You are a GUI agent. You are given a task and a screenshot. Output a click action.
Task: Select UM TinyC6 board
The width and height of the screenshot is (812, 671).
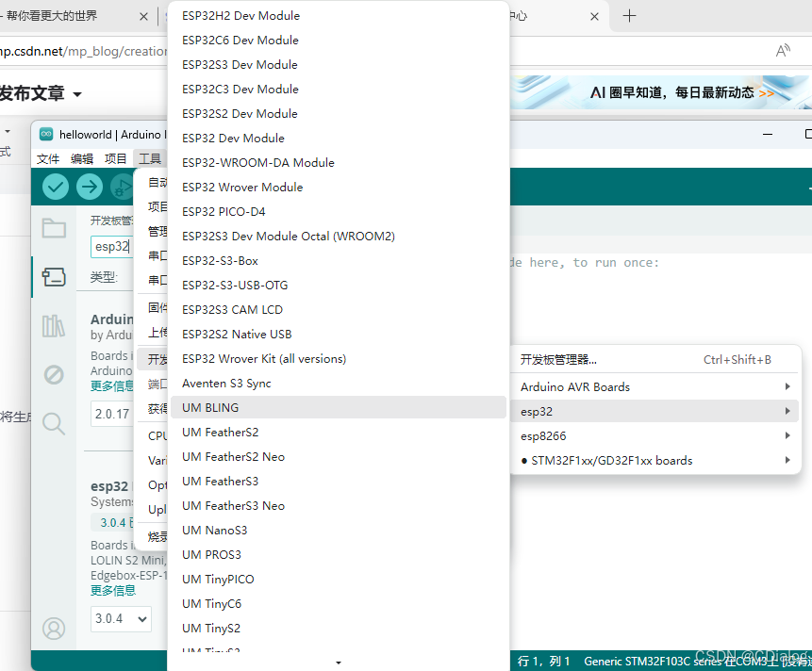(339, 604)
